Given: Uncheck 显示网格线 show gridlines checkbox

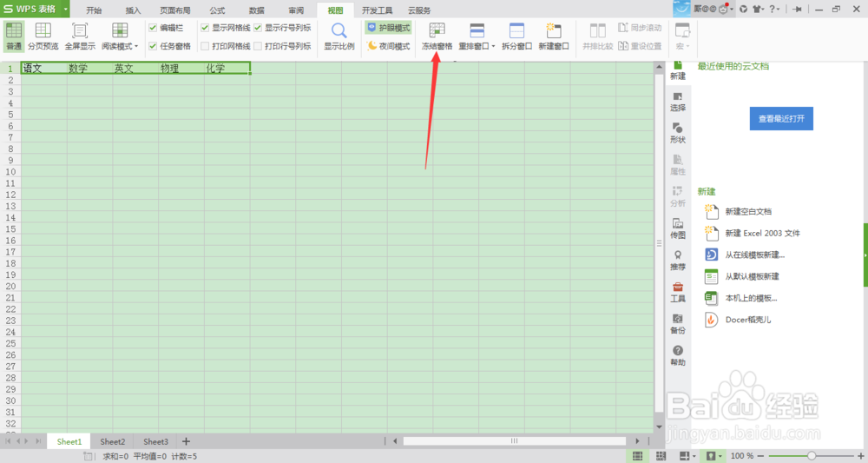Looking at the screenshot, I should [205, 28].
